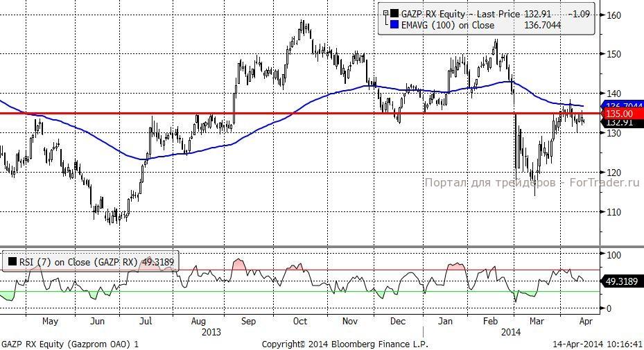The height and width of the screenshot is (350, 644).
Task: Click the red 135.00 price level tag
Action: pos(621,114)
